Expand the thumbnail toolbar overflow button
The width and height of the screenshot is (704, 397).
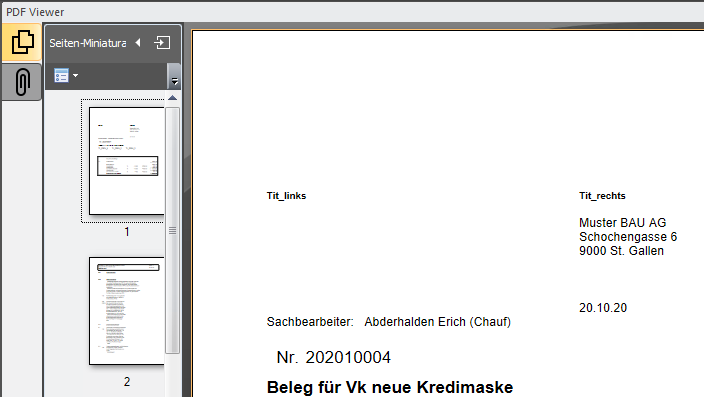coord(175,76)
